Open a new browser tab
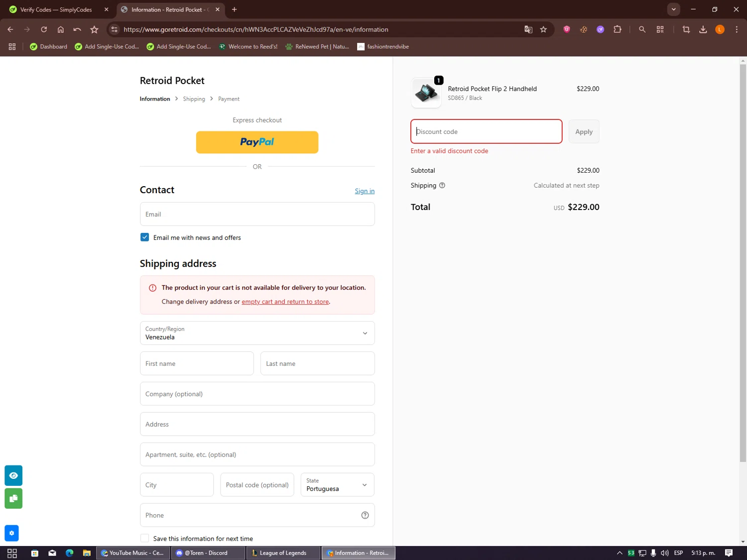Image resolution: width=747 pixels, height=560 pixels. pos(234,9)
